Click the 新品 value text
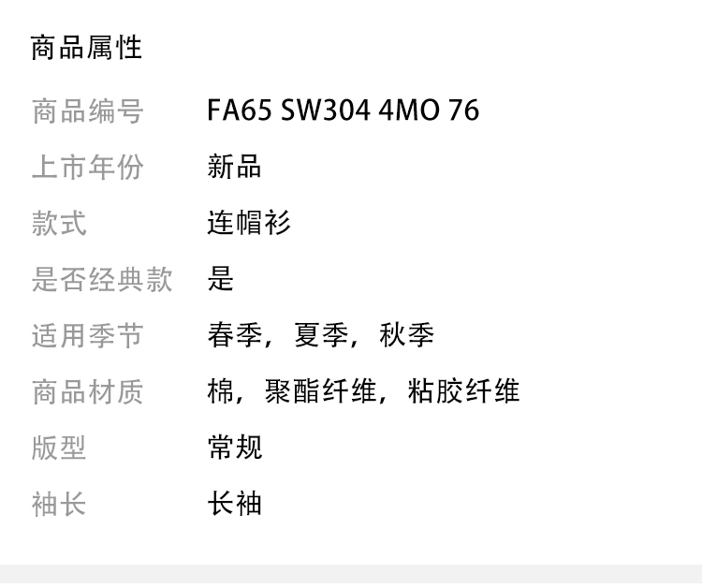The height and width of the screenshot is (588, 702). [x=234, y=168]
